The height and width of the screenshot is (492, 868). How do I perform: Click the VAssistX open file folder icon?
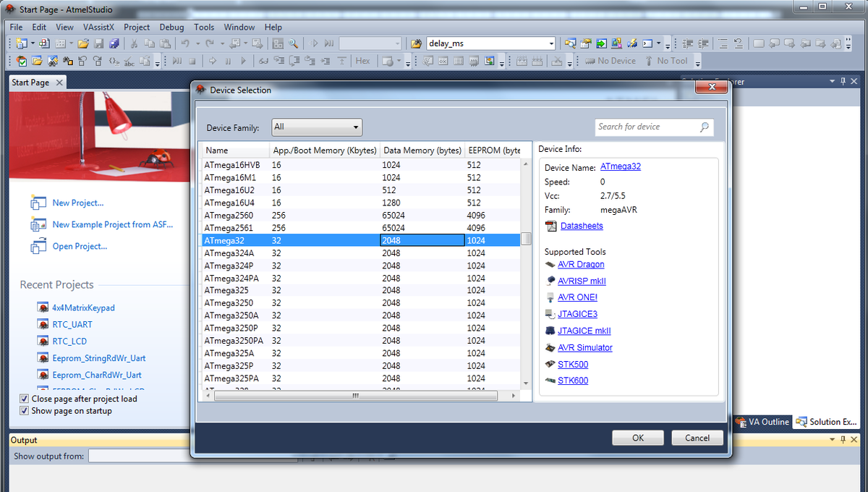37,61
